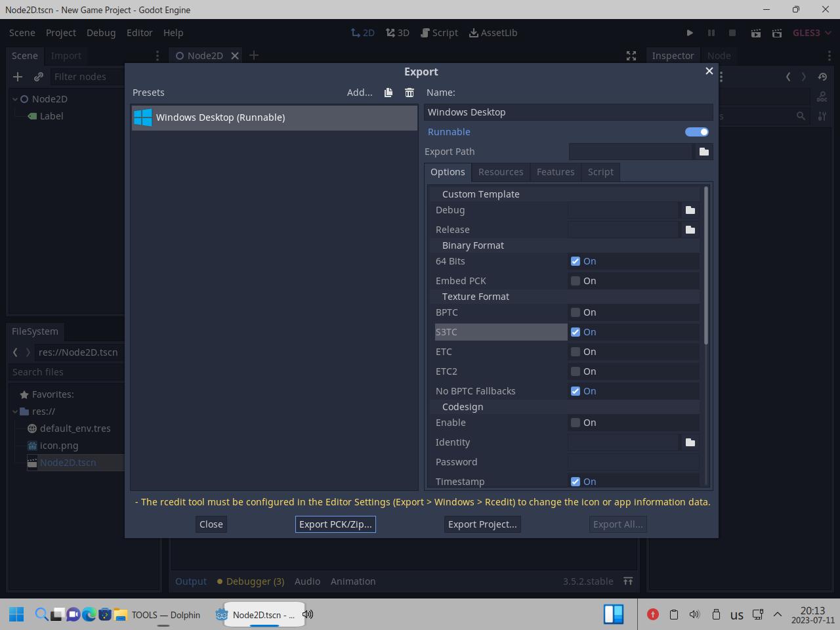Switch to the Features tab
This screenshot has width=840, height=630.
(555, 172)
